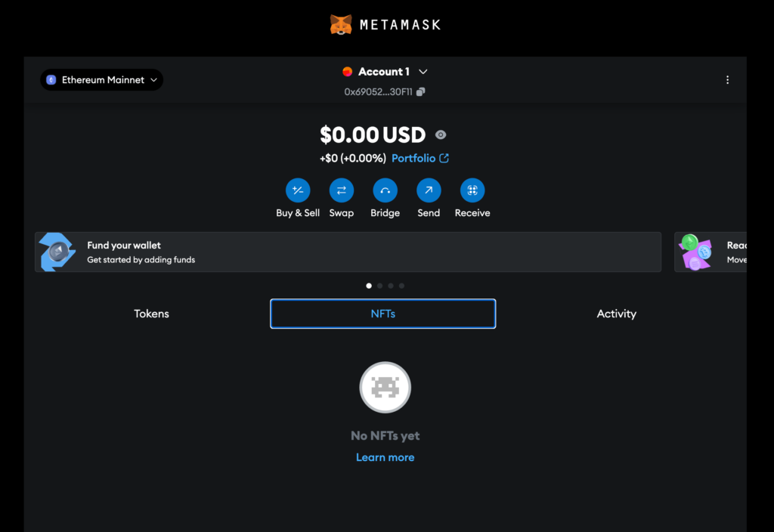Click the Send arrow icon
Viewport: 774px width, 532px height.
click(429, 190)
